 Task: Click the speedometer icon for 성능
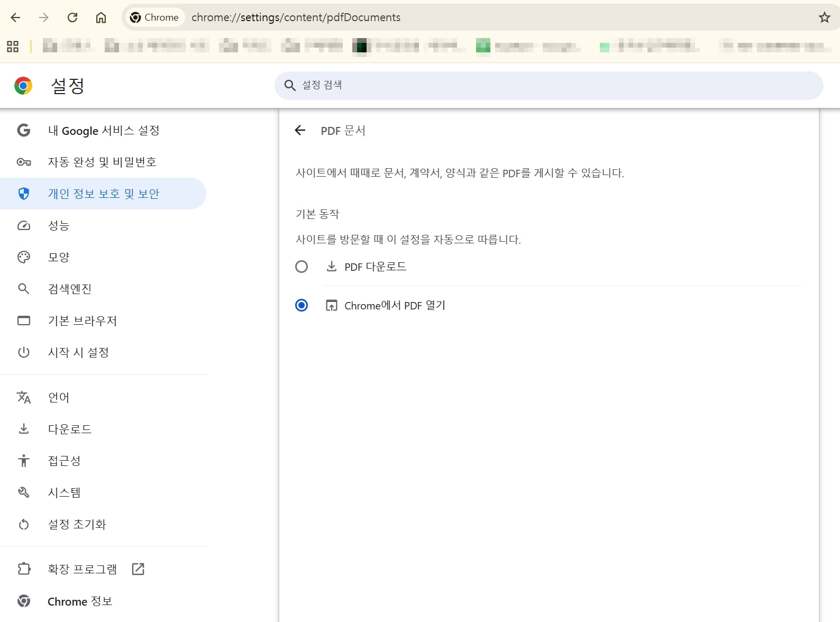click(x=24, y=225)
